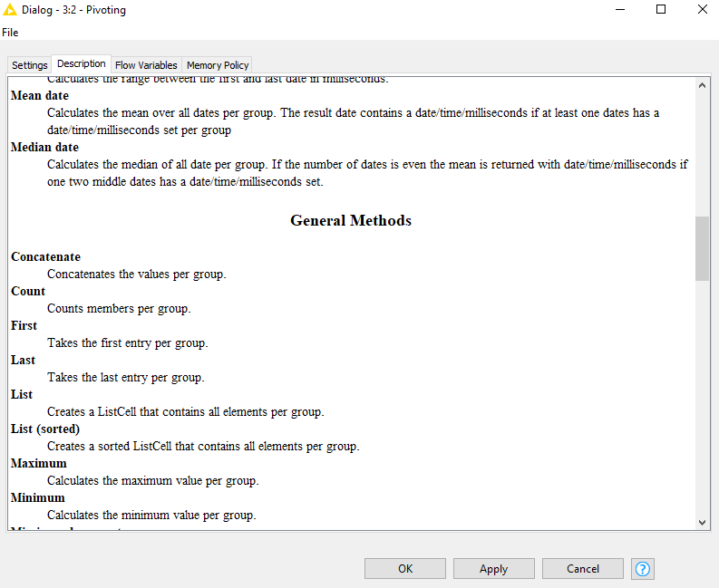Open the File menu
Viewport: 719px width, 588px height.
point(10,33)
